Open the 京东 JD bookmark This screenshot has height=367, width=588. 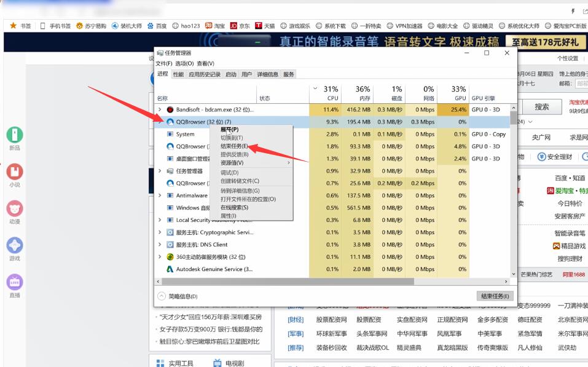point(240,26)
